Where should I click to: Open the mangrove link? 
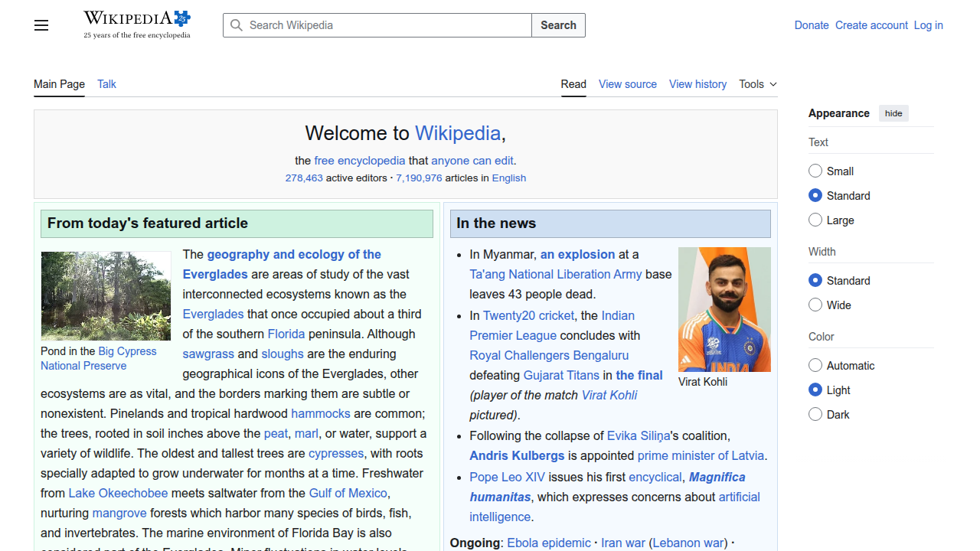[119, 513]
